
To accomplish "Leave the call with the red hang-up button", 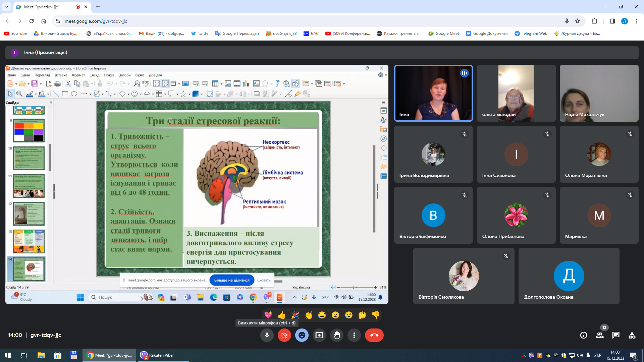I will pos(374,335).
